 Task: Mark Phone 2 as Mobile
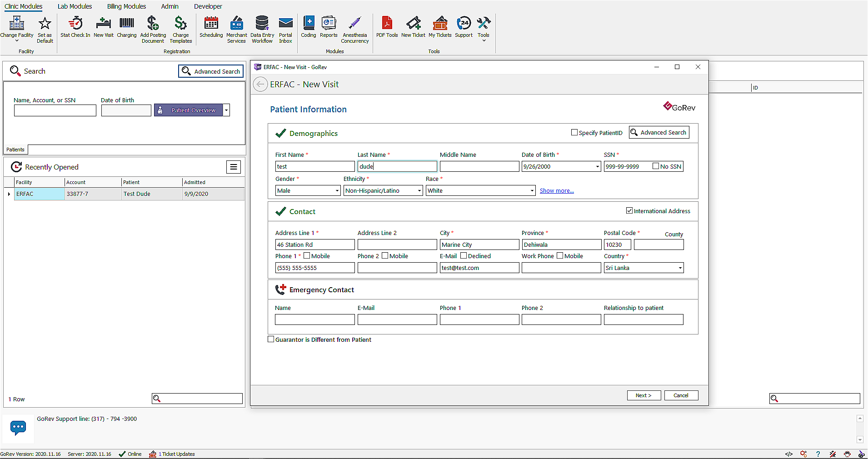coord(385,255)
